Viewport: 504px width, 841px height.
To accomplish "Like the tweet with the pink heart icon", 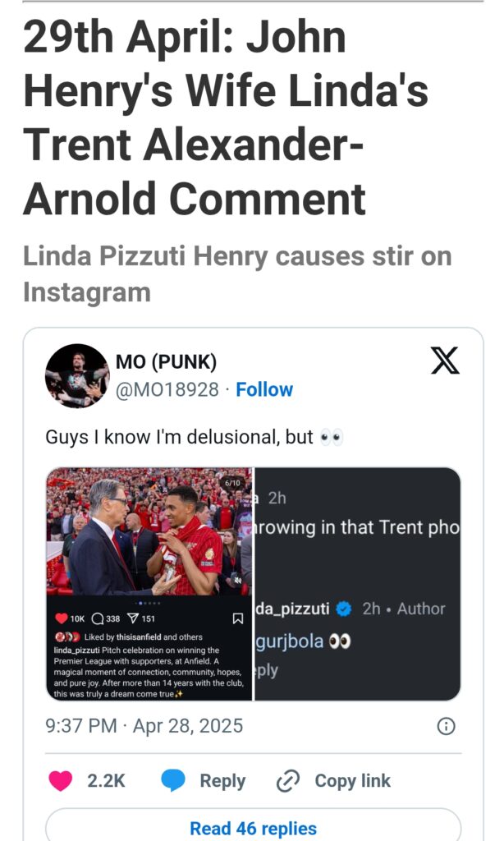I will pyautogui.click(x=60, y=780).
